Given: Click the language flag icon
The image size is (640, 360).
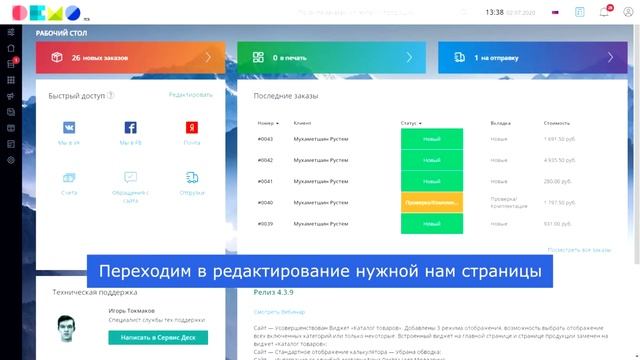Looking at the screenshot, I should (555, 12).
